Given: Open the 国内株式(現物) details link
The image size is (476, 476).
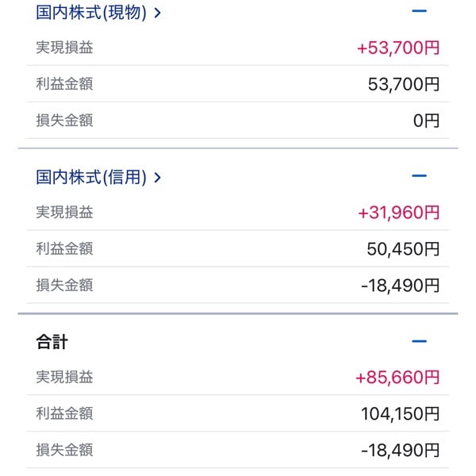Looking at the screenshot, I should [92, 13].
